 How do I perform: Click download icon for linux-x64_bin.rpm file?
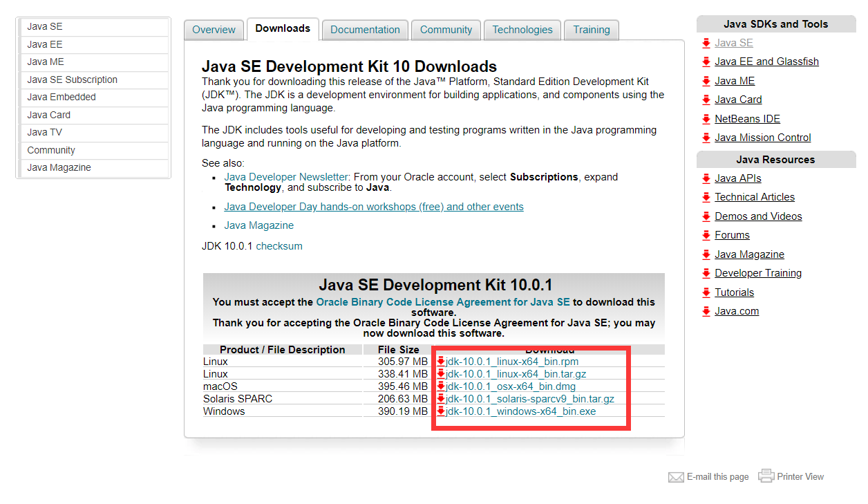coord(441,361)
